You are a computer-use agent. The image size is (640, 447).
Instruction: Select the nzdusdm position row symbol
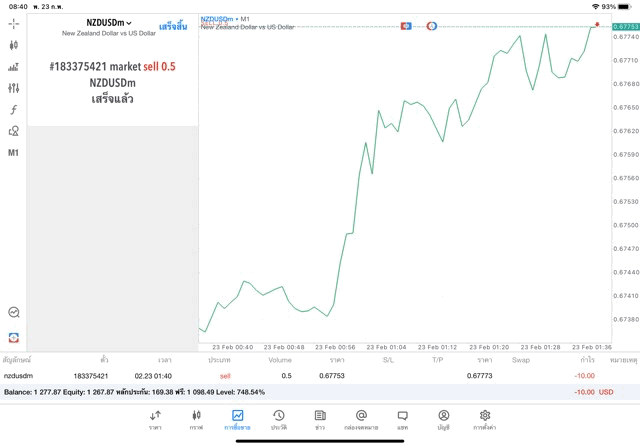[18, 376]
